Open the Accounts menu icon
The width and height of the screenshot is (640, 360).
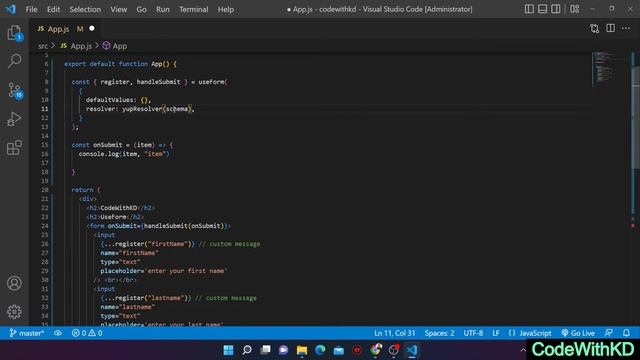coord(14,283)
